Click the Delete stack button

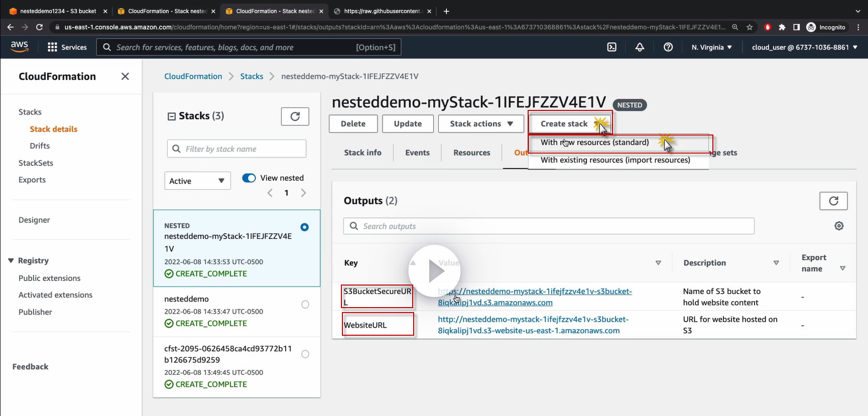pos(353,124)
